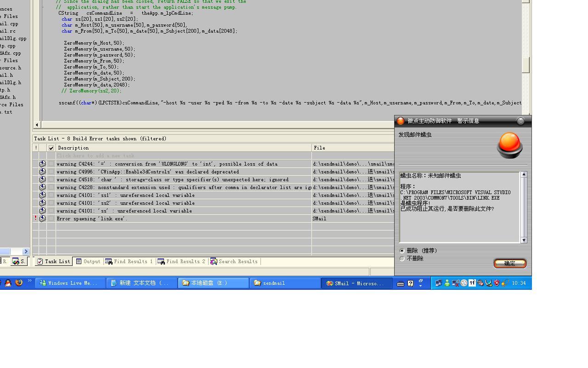Click the task icon beside warning C4228
The height and width of the screenshot is (368, 588).
[42, 187]
